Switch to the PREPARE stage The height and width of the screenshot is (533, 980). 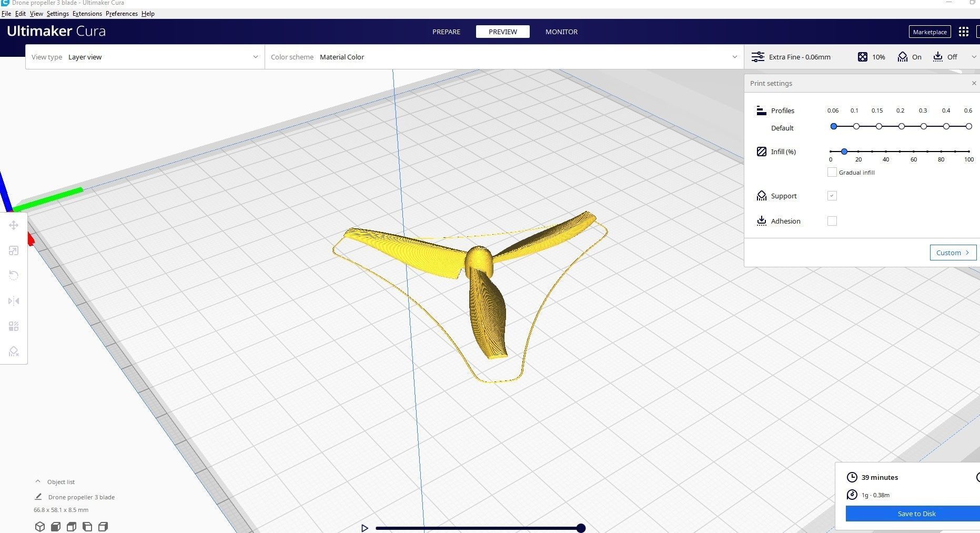point(446,32)
